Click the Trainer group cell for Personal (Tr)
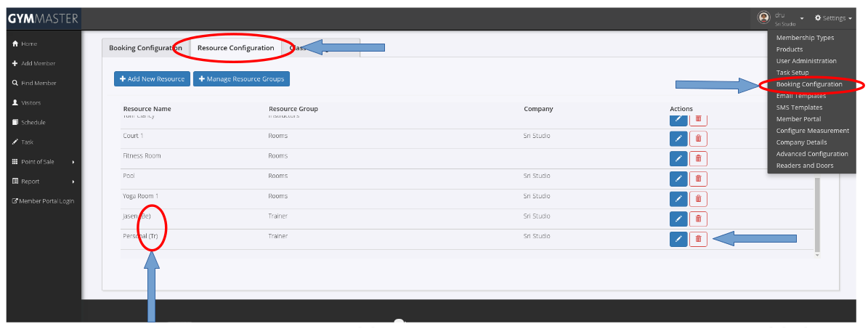Screen dimensions: 868x329 click(x=278, y=236)
